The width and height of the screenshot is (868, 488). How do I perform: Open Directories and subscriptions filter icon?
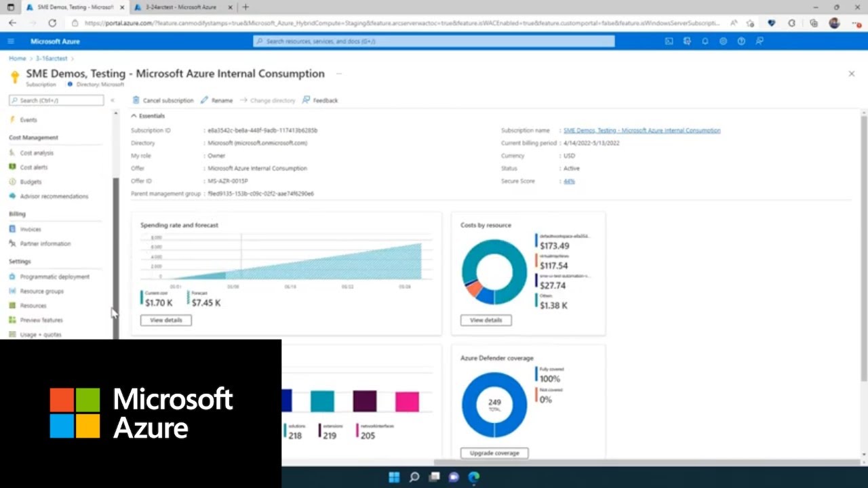pyautogui.click(x=687, y=41)
